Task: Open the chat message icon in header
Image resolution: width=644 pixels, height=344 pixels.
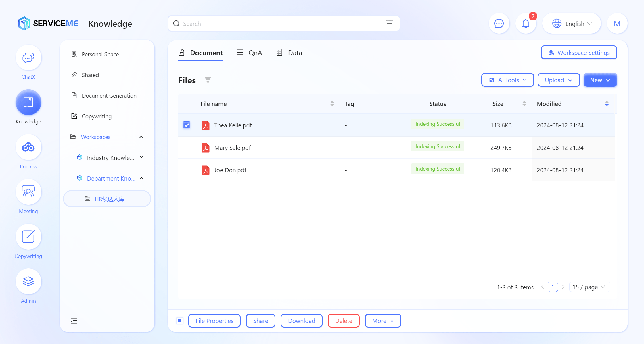Action: click(x=499, y=24)
